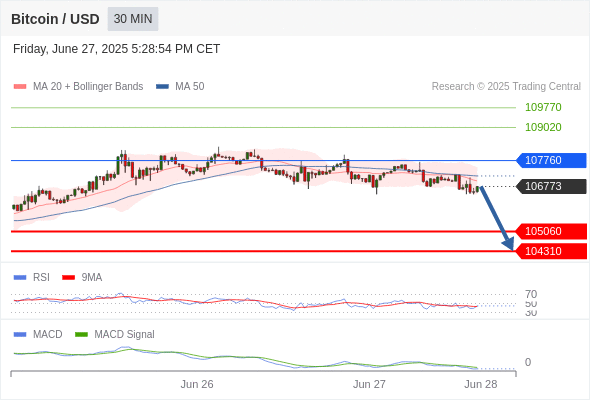Click the 109770 resistance level label
This screenshot has width=590, height=400.
[x=543, y=107]
